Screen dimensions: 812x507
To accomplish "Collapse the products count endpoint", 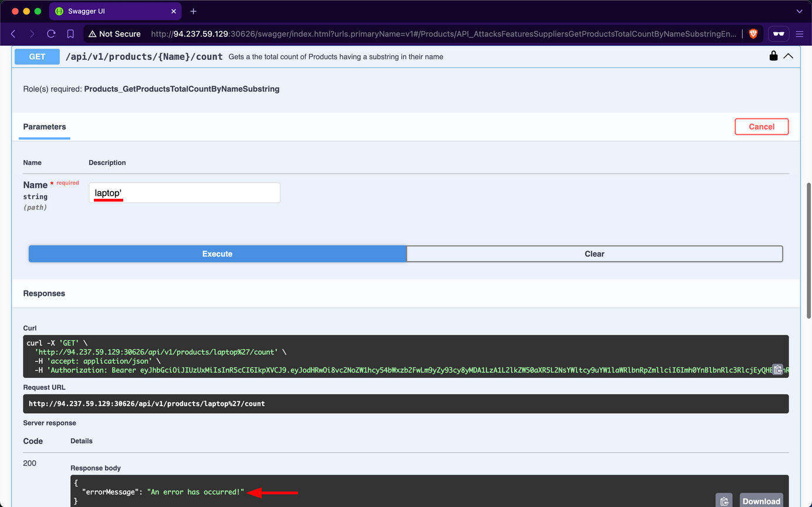I will 789,56.
